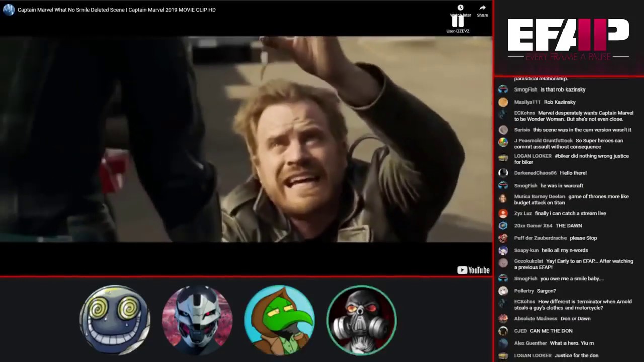Click the message 'this scene was in the cam version'
Screen dimensions: 644x362
coord(582,130)
